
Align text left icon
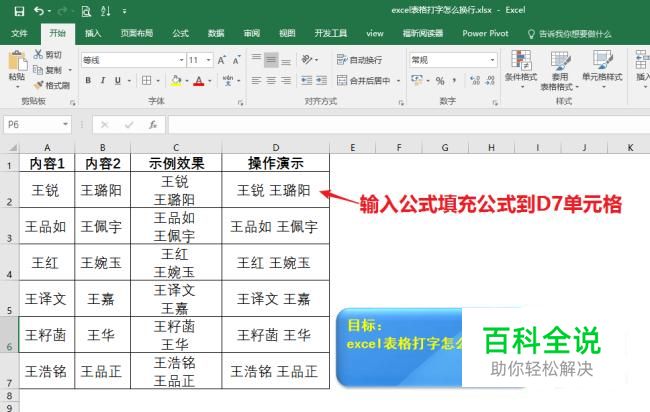(x=257, y=80)
